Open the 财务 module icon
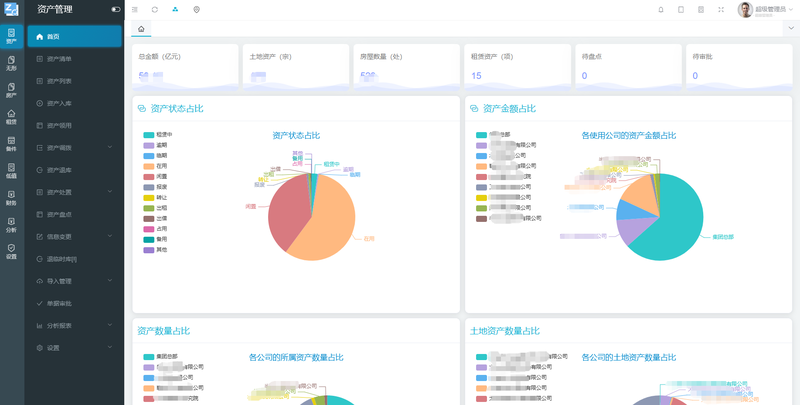The height and width of the screenshot is (405, 800). [x=11, y=198]
